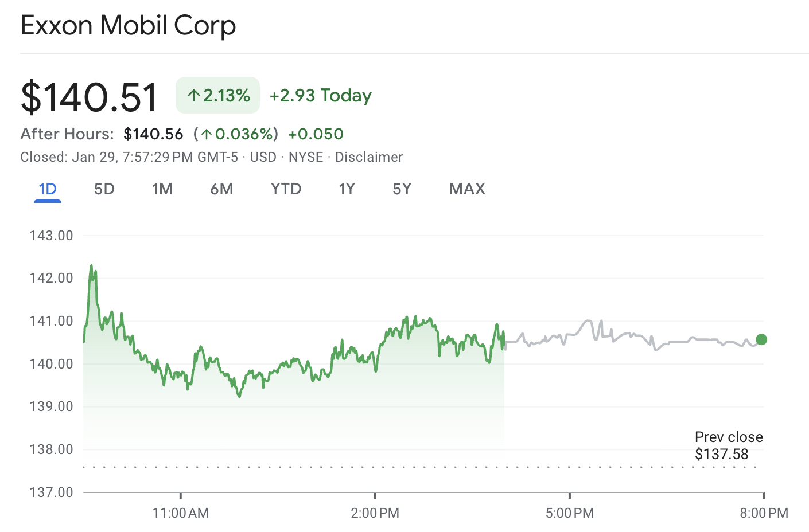Screen dimensions: 809x532
Task: Click the $140.51 current price text
Action: (89, 95)
